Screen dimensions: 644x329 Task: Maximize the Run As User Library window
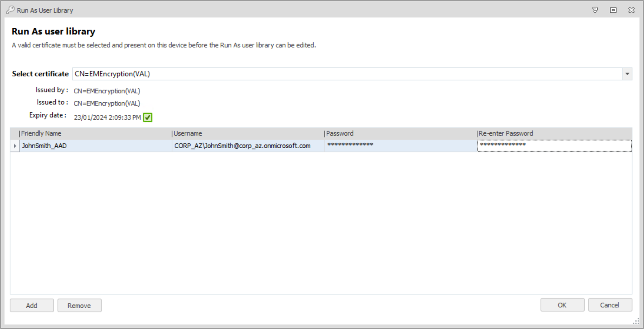pyautogui.click(x=613, y=10)
